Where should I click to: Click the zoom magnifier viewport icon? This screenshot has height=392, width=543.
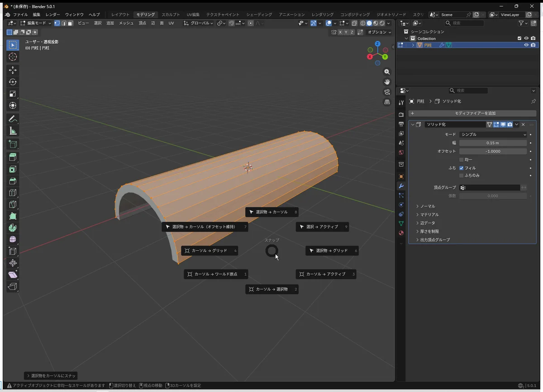tap(387, 72)
